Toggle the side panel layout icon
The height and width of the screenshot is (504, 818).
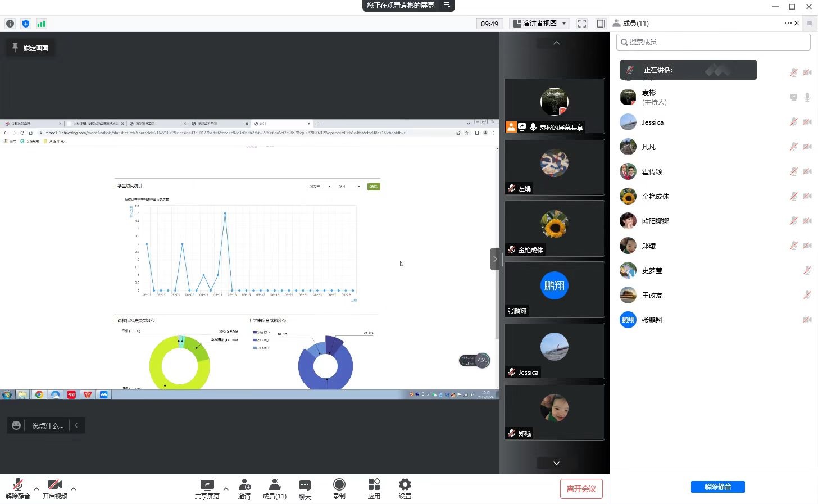(x=601, y=24)
